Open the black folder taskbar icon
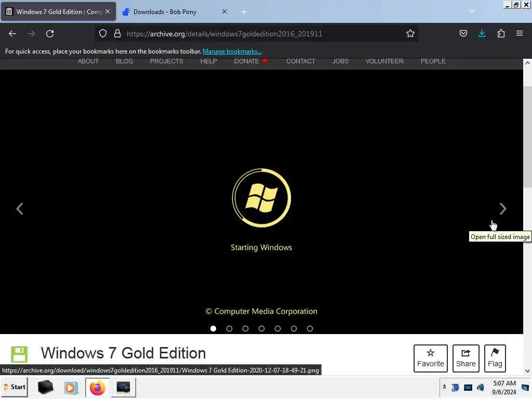The height and width of the screenshot is (399, 532). [x=46, y=387]
